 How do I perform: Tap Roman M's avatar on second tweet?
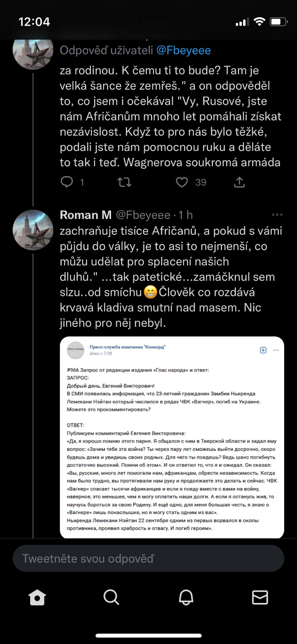33,230
